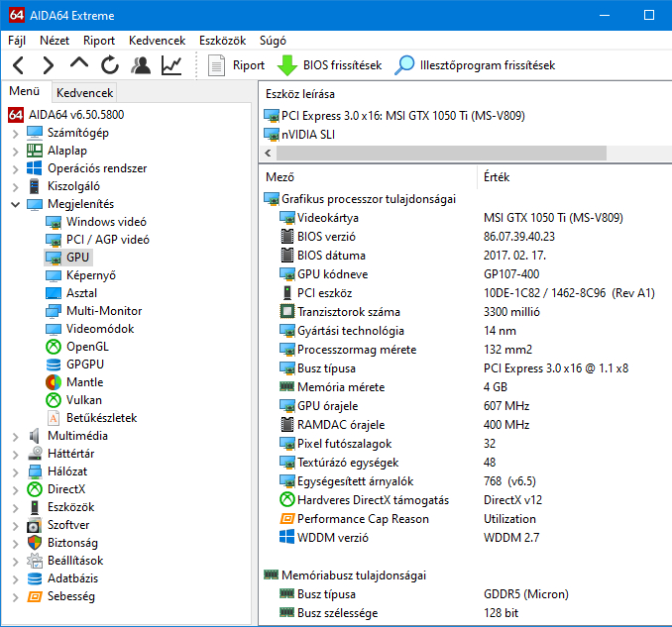Select the Mantle colorful icon

pos(54,382)
